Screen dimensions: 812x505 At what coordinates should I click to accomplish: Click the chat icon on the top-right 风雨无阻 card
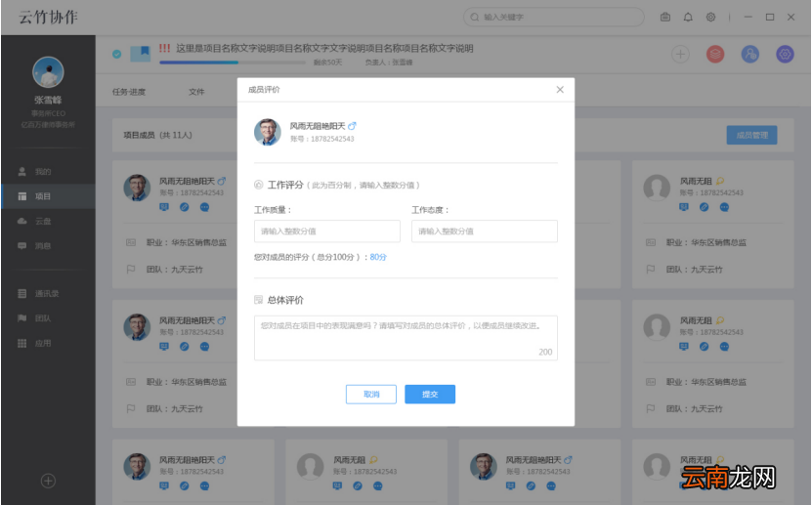684,207
